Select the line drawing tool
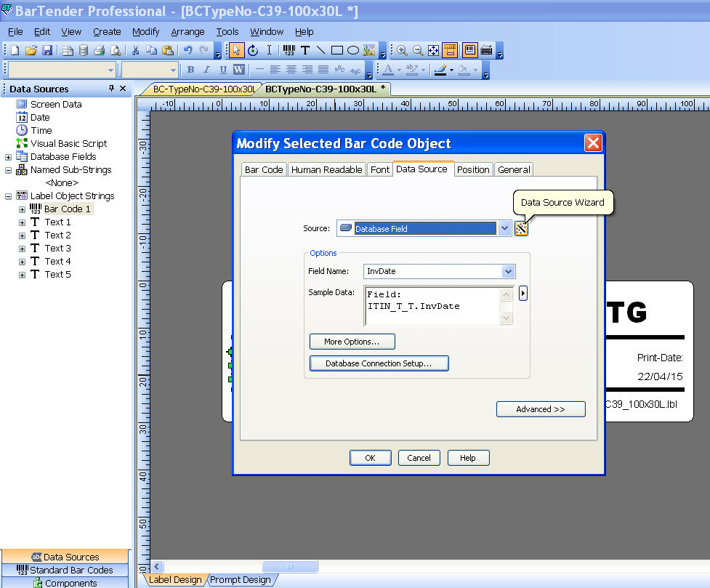The height and width of the screenshot is (588, 710). (320, 50)
